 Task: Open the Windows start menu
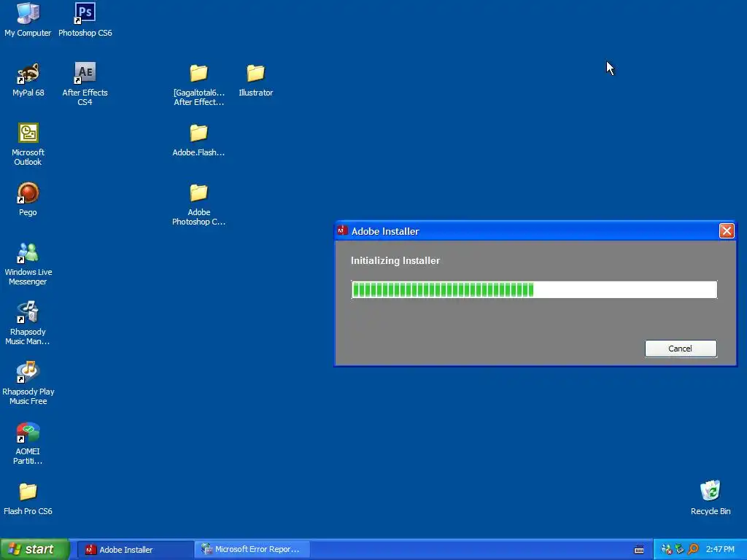[35, 549]
